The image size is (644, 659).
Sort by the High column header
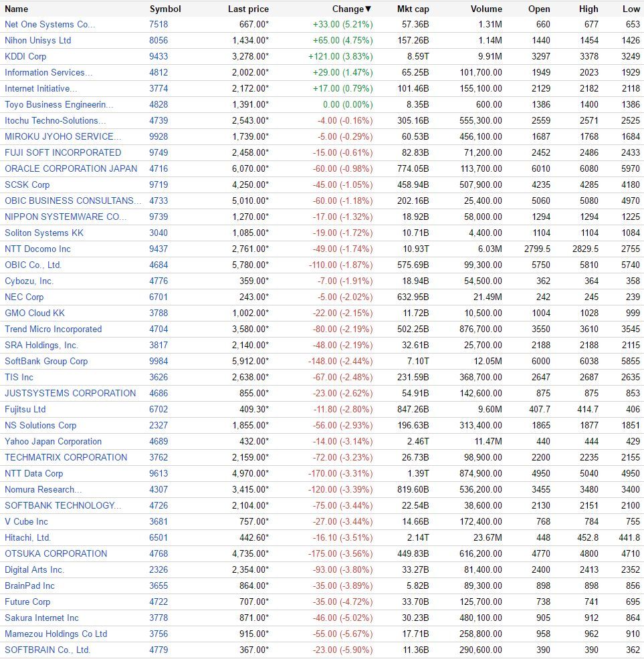588,9
